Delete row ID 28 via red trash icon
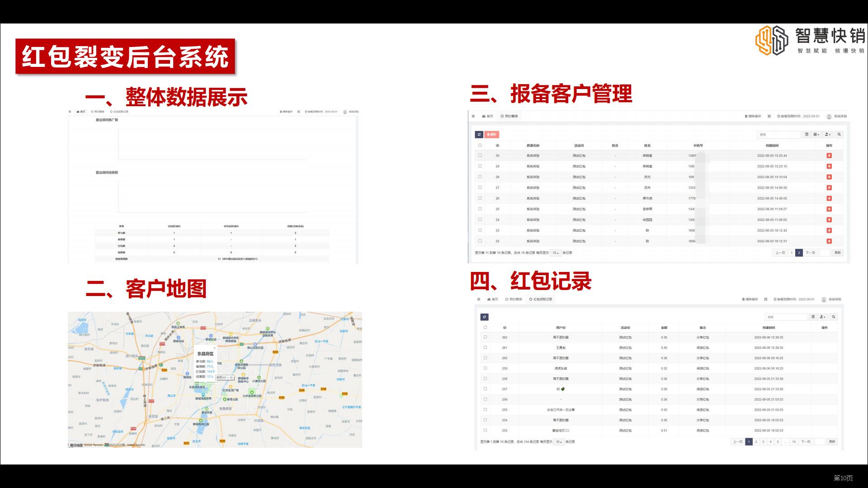Viewport: 868px width, 488px height. (829, 177)
